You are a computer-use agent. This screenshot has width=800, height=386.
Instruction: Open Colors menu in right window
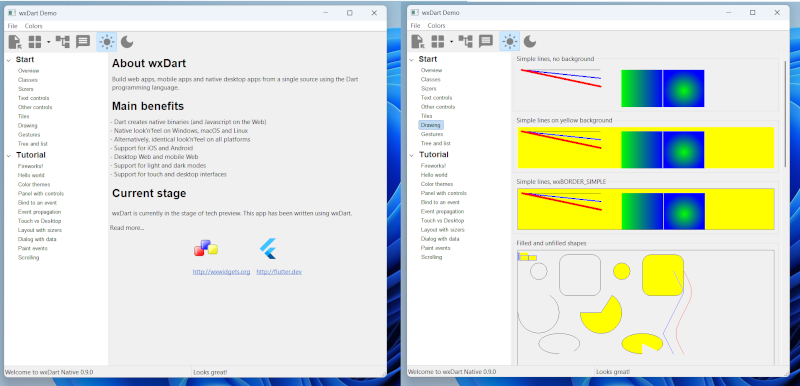[x=437, y=25]
